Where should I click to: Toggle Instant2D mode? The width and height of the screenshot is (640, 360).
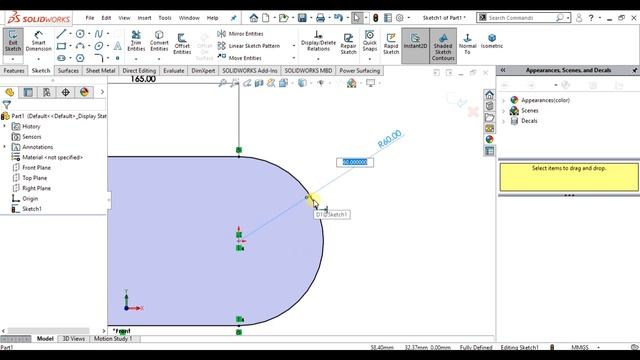click(x=415, y=46)
